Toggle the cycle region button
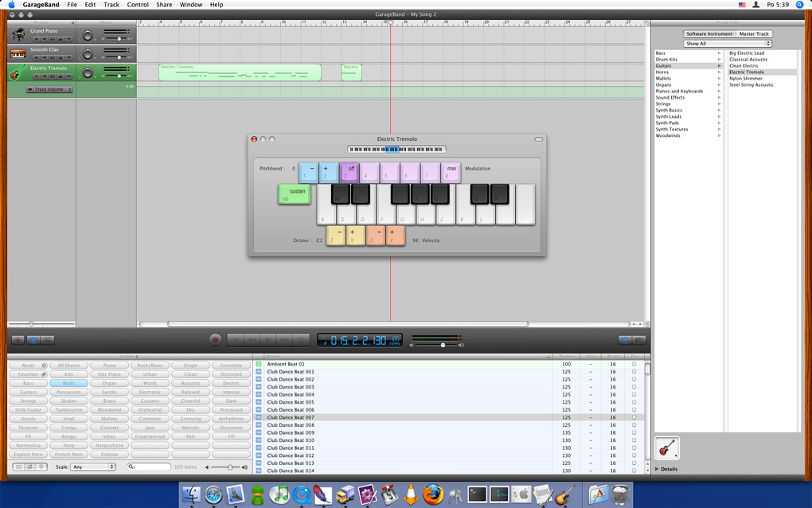The height and width of the screenshot is (508, 812). coord(301,340)
